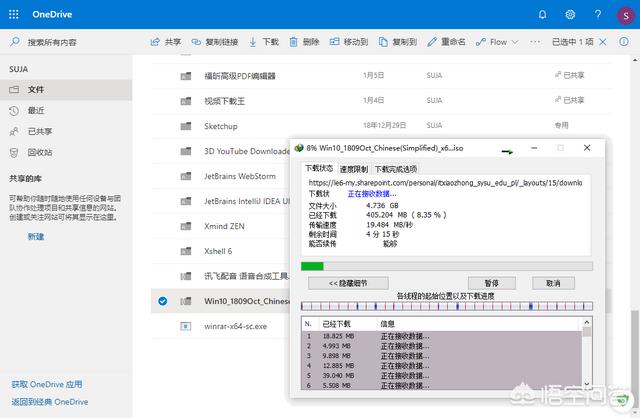Open the winrar-x64-sc.exe file

236,326
